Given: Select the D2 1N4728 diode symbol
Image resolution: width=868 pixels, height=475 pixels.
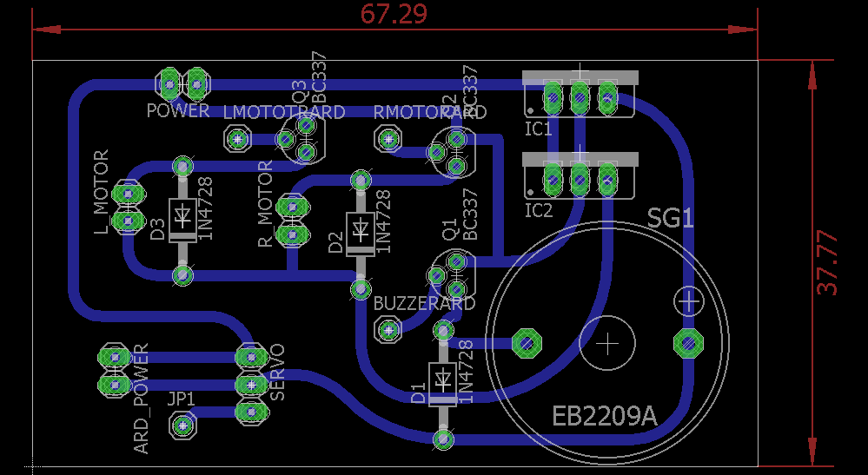Looking at the screenshot, I should click(361, 234).
